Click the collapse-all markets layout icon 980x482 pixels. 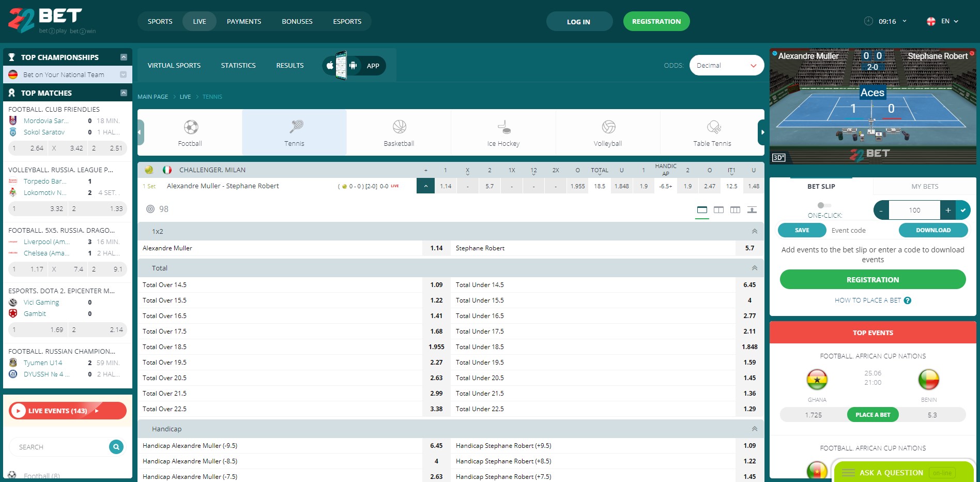click(x=752, y=209)
